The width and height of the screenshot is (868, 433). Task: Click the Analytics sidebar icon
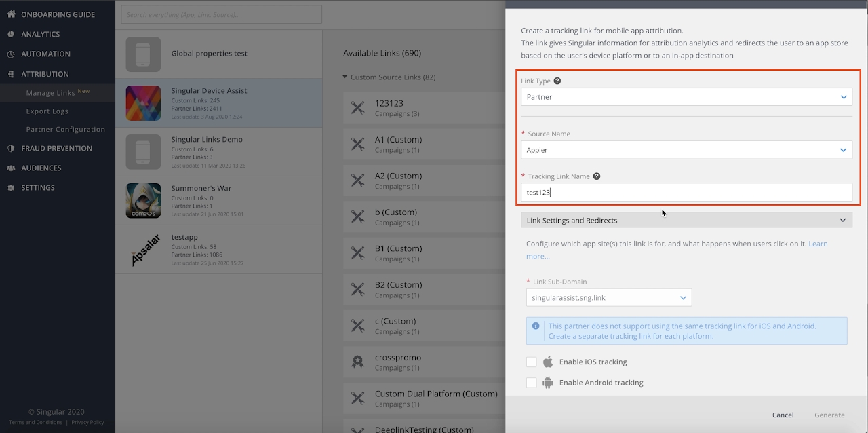click(11, 34)
